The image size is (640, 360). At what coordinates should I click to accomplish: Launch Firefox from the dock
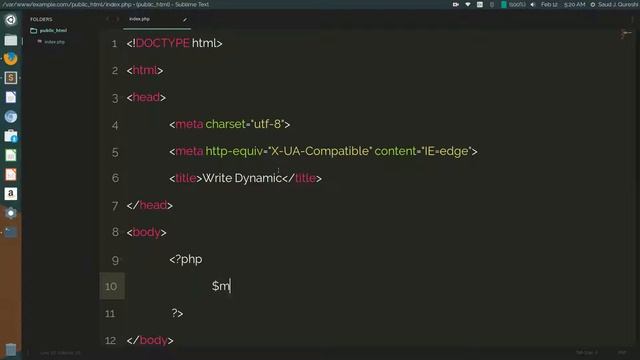pyautogui.click(x=11, y=58)
